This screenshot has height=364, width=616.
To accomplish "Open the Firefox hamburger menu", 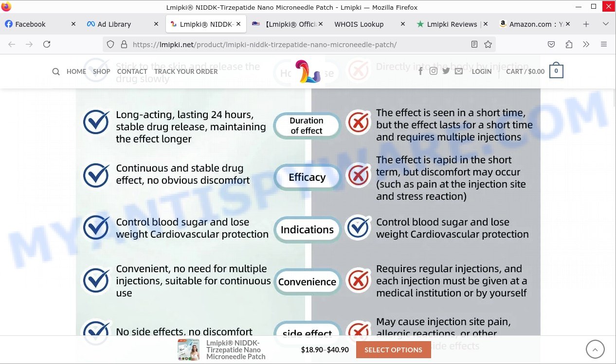I will point(604,44).
